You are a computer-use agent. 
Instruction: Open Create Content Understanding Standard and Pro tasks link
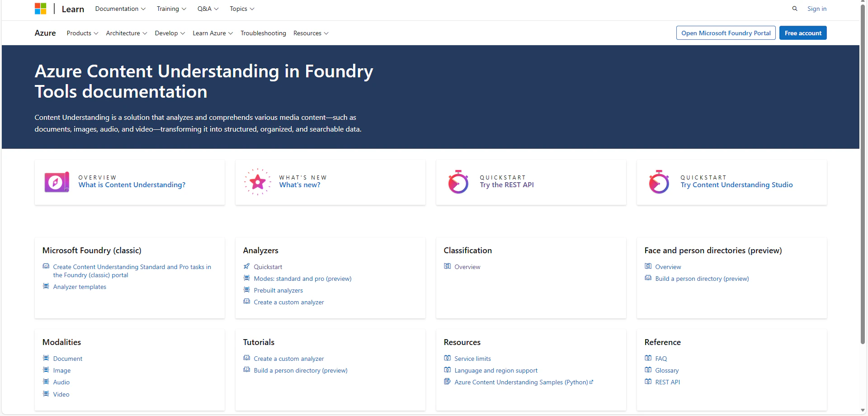(x=132, y=271)
